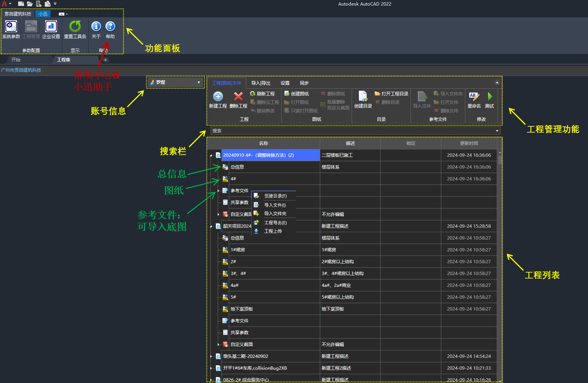This screenshot has width=588, height=383.
Task: Switch to the 导入|导出 tab
Action: [x=261, y=83]
